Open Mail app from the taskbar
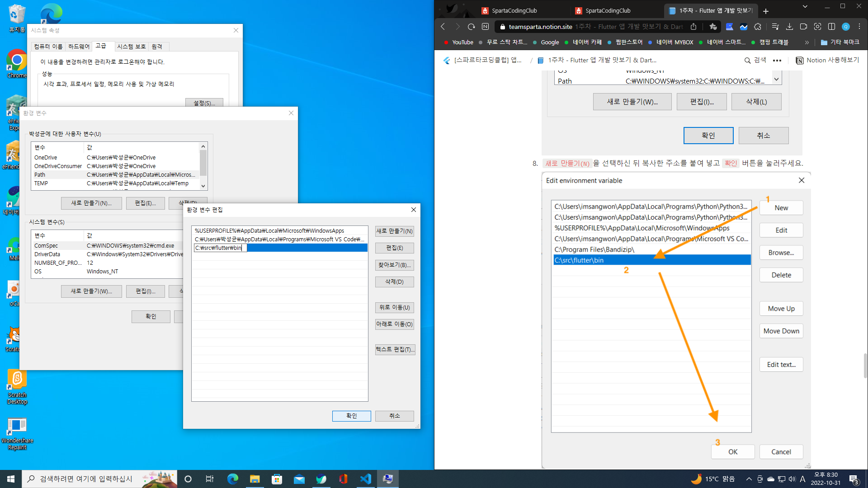Screen dimensions: 868x488 point(299,479)
